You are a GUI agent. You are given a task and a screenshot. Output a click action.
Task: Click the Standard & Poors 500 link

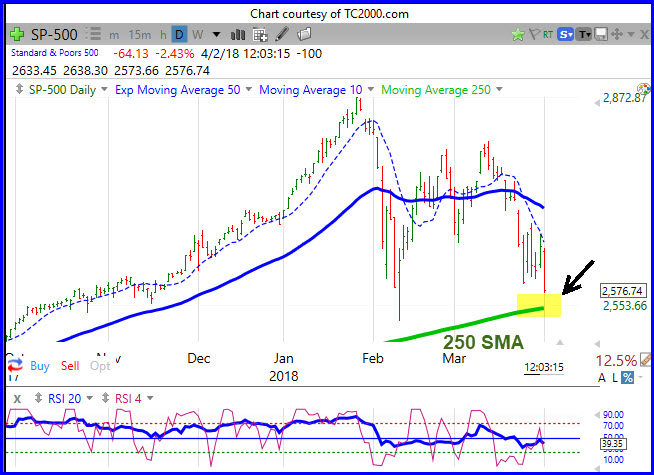pyautogui.click(x=55, y=53)
